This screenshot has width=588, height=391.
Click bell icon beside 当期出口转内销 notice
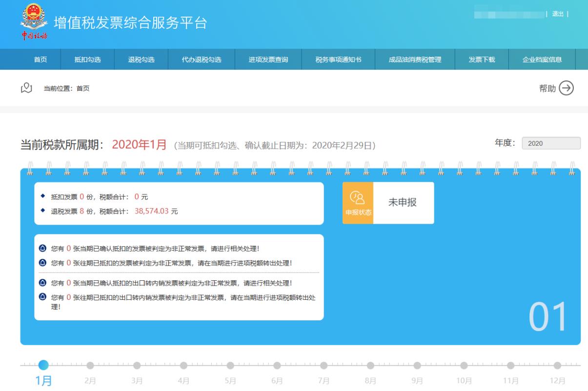click(42, 283)
